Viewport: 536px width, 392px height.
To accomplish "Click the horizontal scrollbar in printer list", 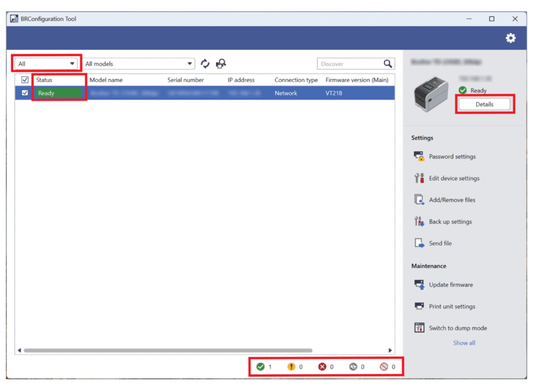I will 167,350.
